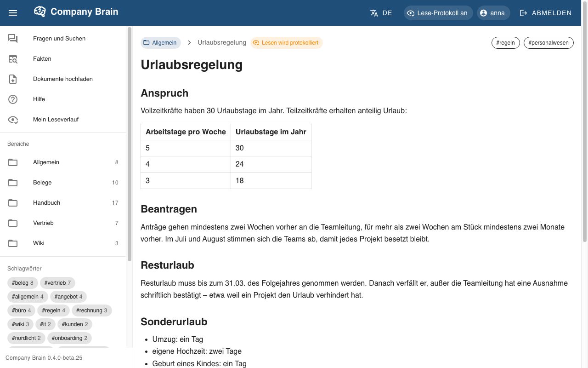Filter by the #wiki keyword chip
The height and width of the screenshot is (368, 588).
pos(20,324)
